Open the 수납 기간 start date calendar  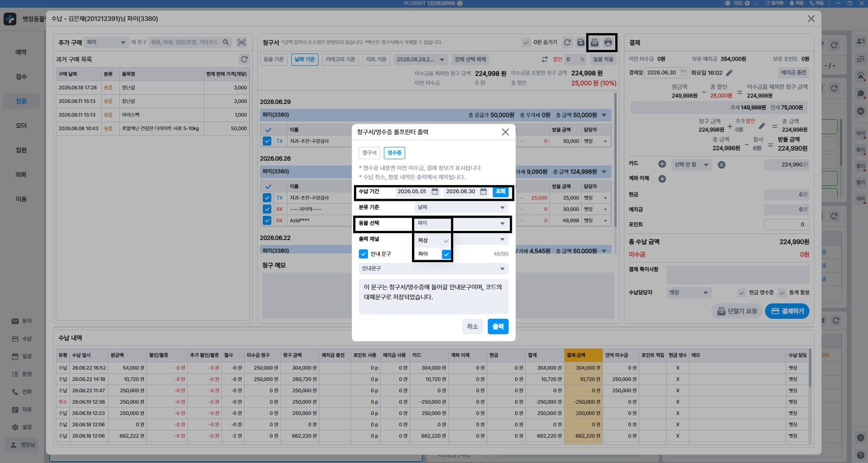[435, 191]
